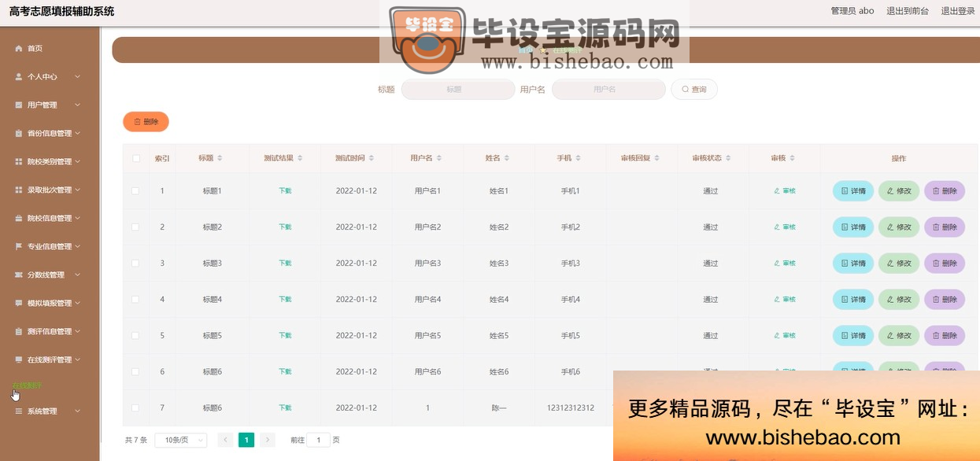Open 审核 review for row 标题1
The image size is (980, 461).
tap(785, 191)
